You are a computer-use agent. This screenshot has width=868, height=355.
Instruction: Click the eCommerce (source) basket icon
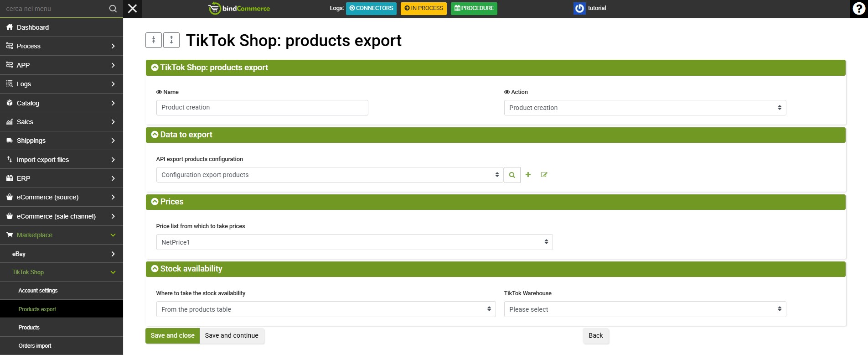[x=10, y=197]
